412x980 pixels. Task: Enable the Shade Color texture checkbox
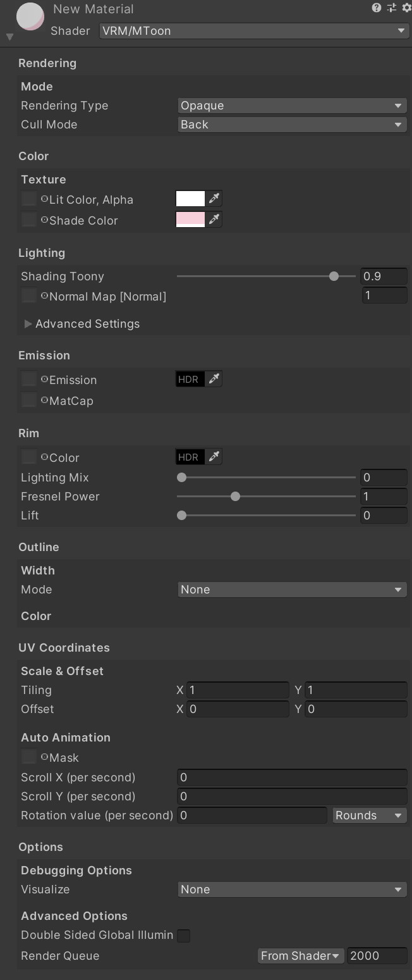coord(28,219)
